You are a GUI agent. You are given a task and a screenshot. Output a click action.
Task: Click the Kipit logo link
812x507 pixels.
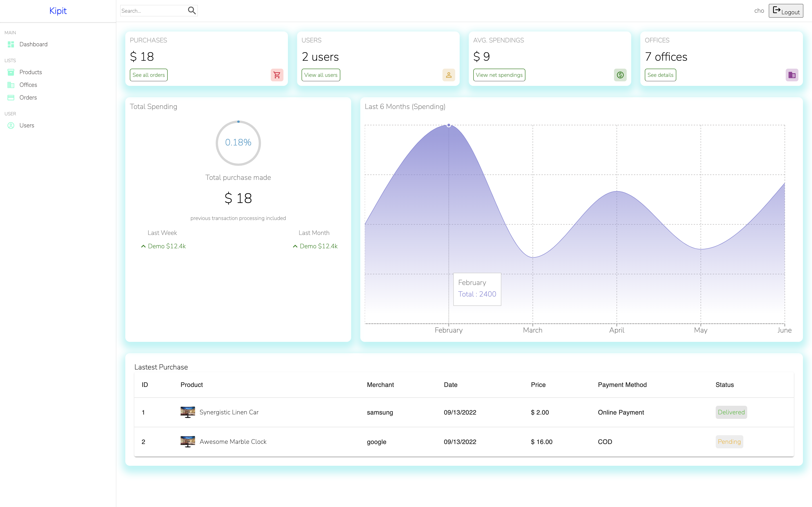(x=58, y=11)
